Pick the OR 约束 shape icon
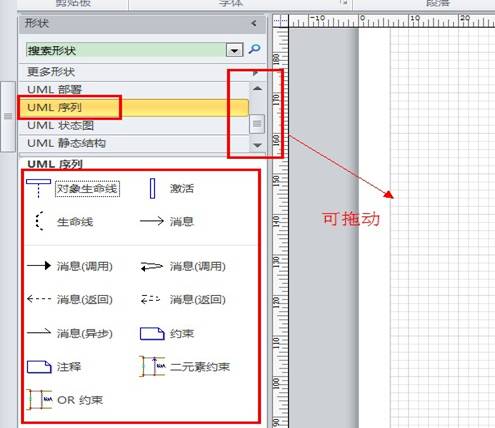Screen dimensions: 495x428 coord(39,399)
